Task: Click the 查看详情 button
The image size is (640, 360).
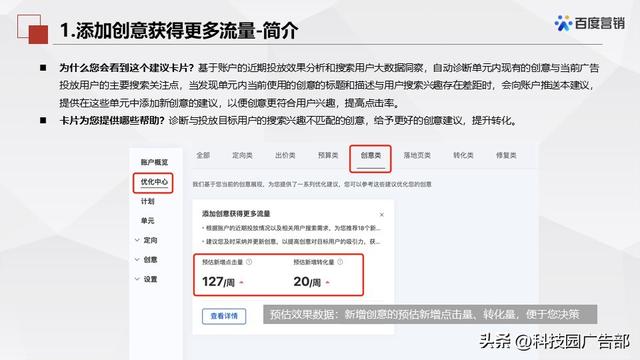Action: pos(224,316)
